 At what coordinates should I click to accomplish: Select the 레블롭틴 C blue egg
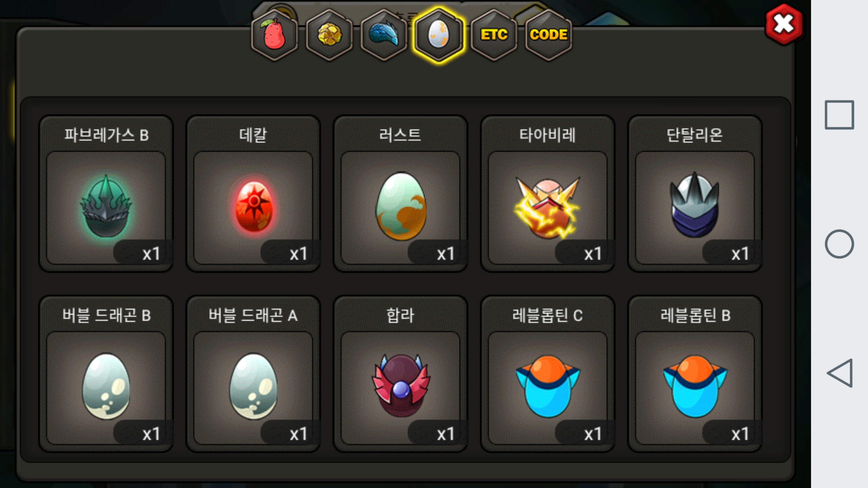[x=548, y=374]
